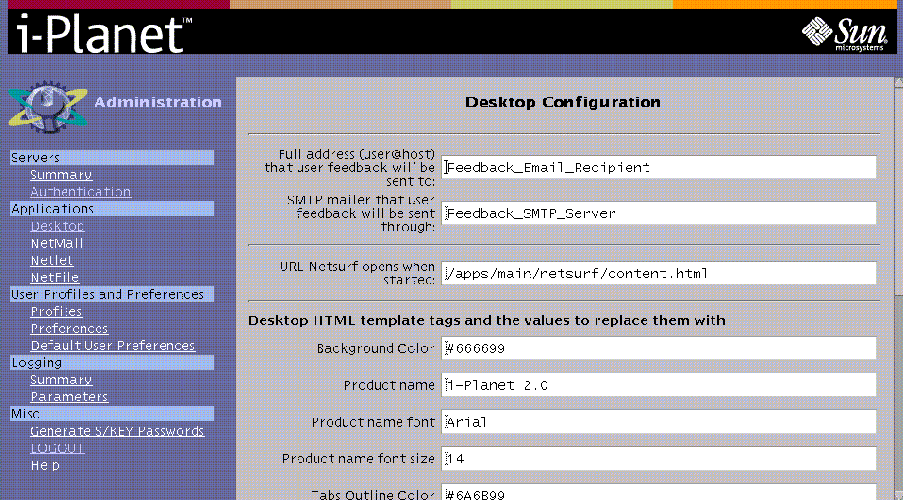Click the Misc section header
This screenshot has height=500, width=903.
click(112, 414)
